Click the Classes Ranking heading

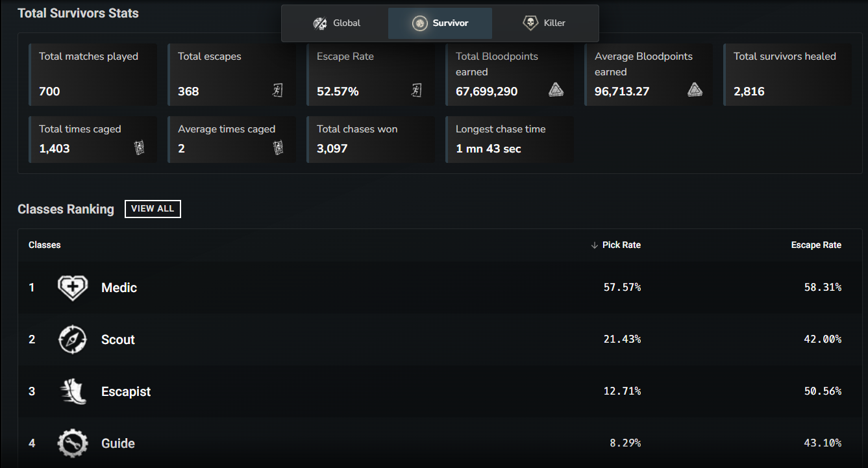click(x=66, y=209)
